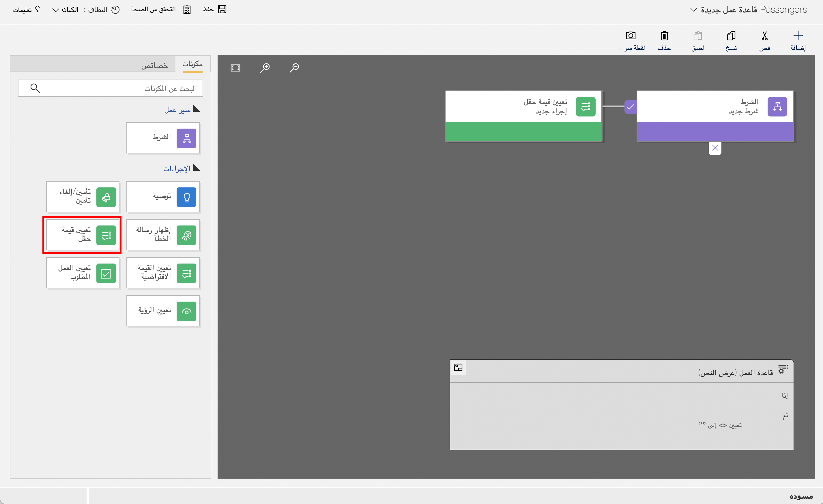Open تعليمات (Help) link
The height and width of the screenshot is (504, 823).
26,10
